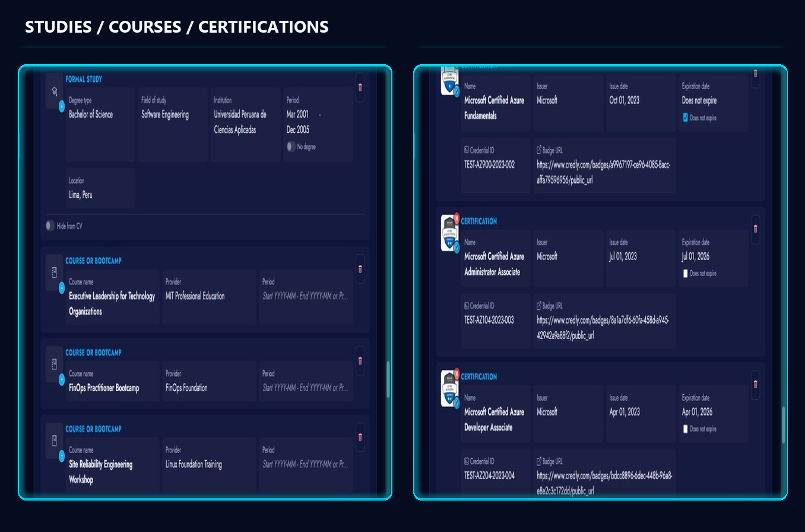Check Does not expire for Azure Administrator Associate

[686, 274]
